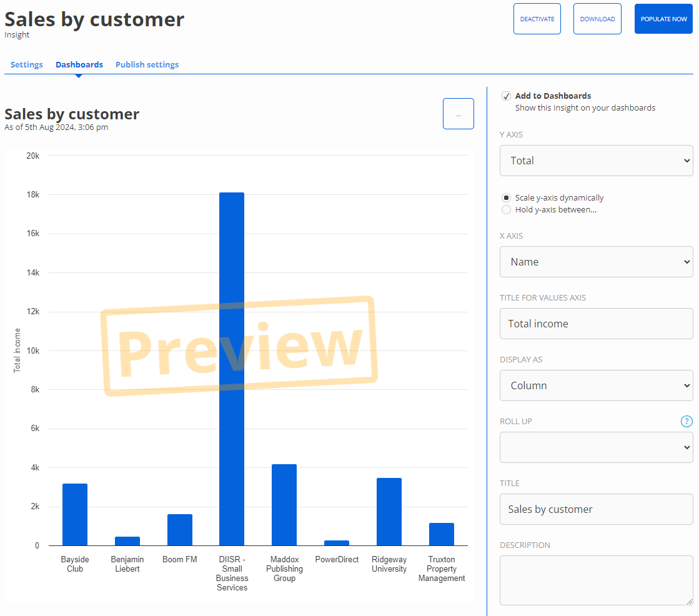Click the Populate Now button
This screenshot has width=699, height=616.
pyautogui.click(x=663, y=19)
